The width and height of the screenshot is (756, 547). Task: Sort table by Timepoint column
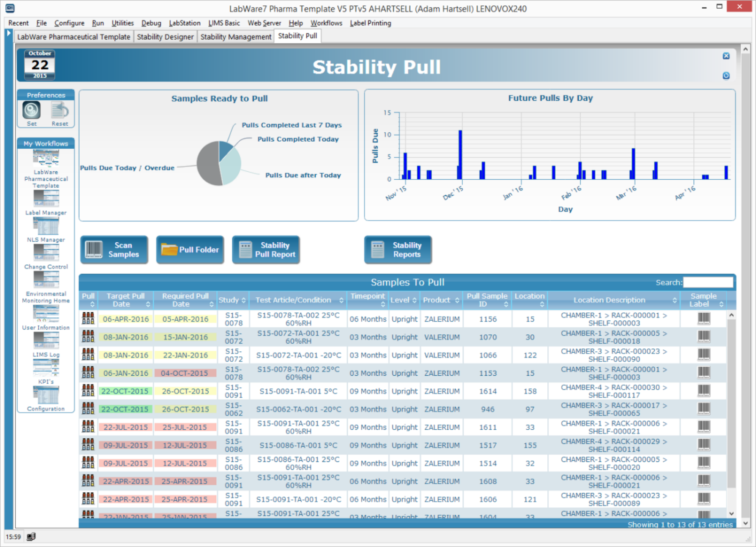[367, 300]
